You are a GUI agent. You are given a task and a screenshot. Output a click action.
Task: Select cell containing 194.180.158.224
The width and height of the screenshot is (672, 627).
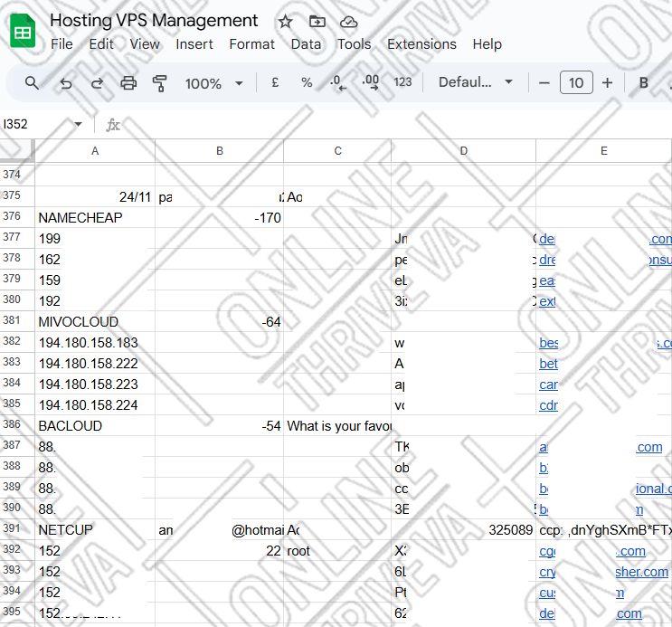[x=95, y=404]
